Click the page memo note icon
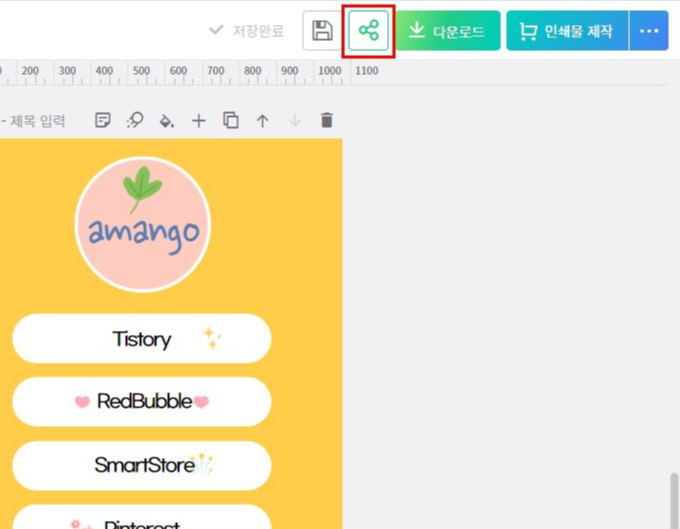The height and width of the screenshot is (529, 680). [x=103, y=120]
